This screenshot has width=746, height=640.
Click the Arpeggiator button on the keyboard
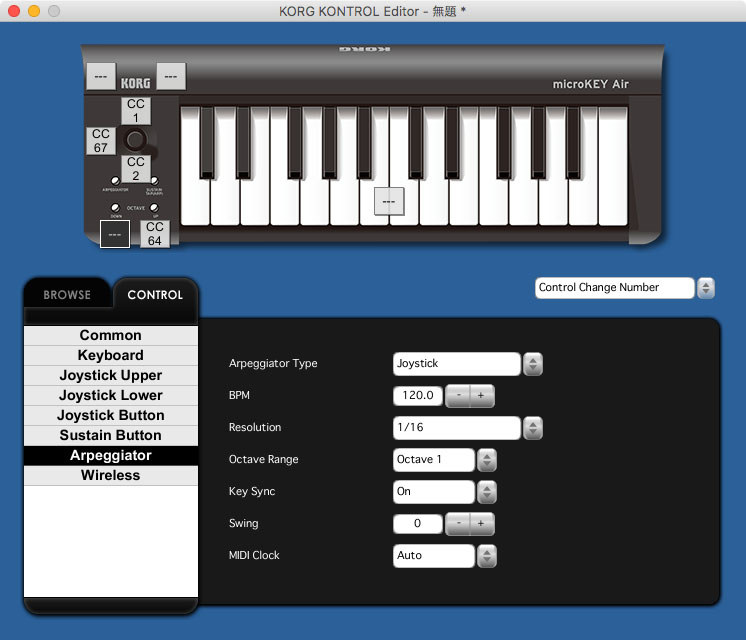tap(115, 181)
